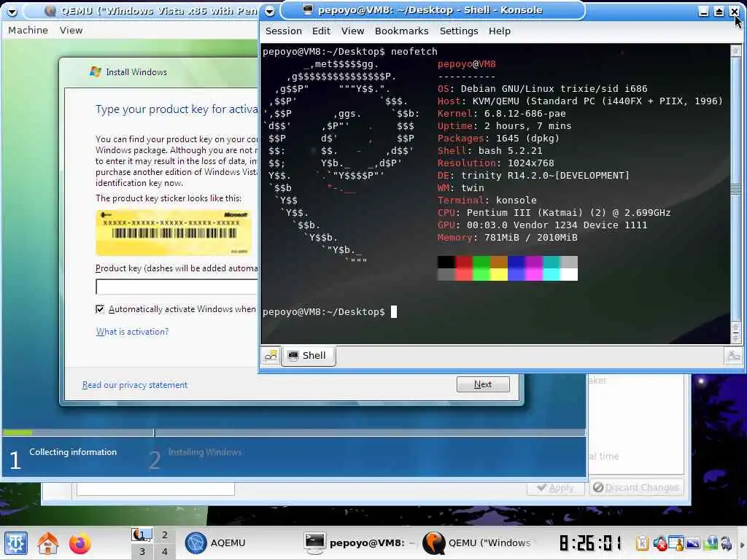The height and width of the screenshot is (560, 747).
Task: Open Konsole Settings menu
Action: pos(459,31)
